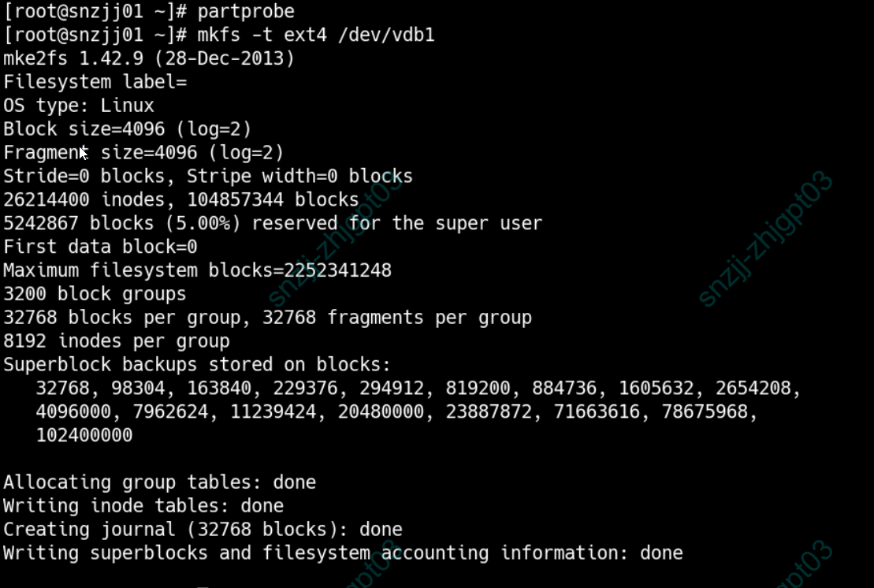Click 'Writing superblocks and filesystem accounting' line
Image resolution: width=874 pixels, height=588 pixels.
[x=343, y=553]
